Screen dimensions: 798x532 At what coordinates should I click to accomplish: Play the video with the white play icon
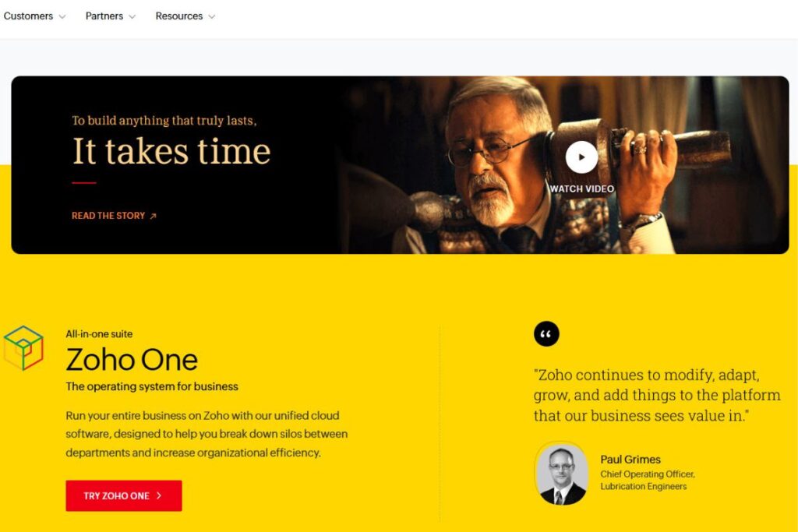pos(581,157)
